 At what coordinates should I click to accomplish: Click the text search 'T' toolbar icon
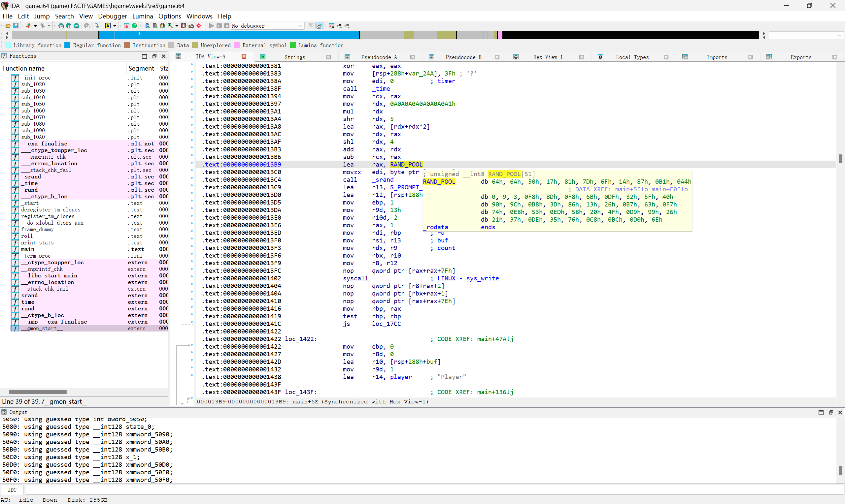point(69,26)
